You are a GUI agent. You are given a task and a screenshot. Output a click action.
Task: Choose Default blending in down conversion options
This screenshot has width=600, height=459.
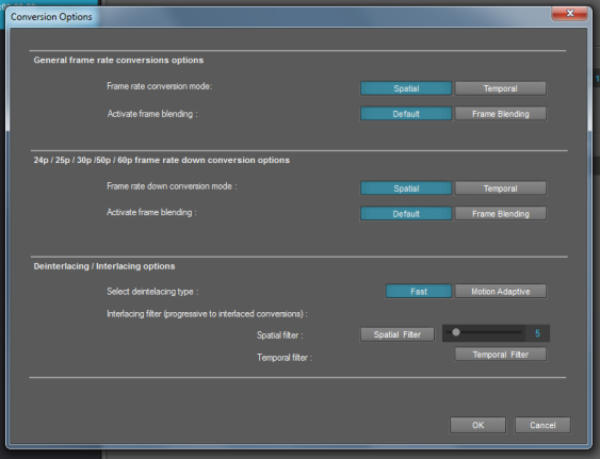(x=406, y=213)
